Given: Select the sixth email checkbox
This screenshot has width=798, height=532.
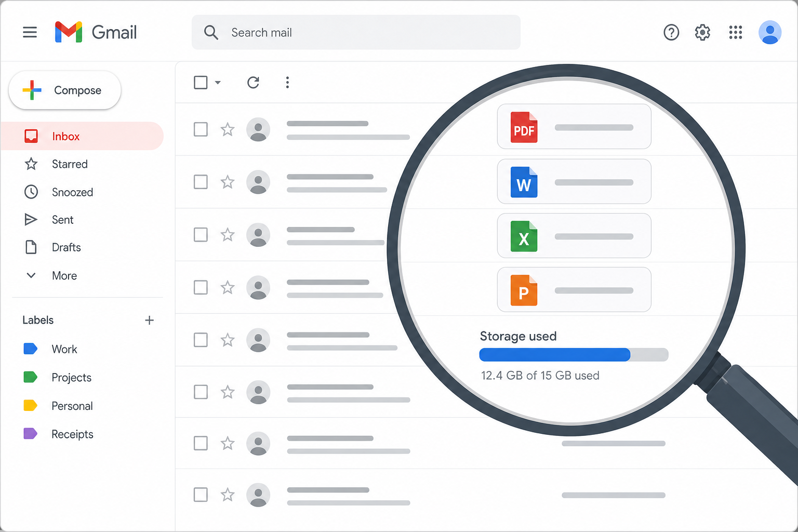Looking at the screenshot, I should point(201,392).
